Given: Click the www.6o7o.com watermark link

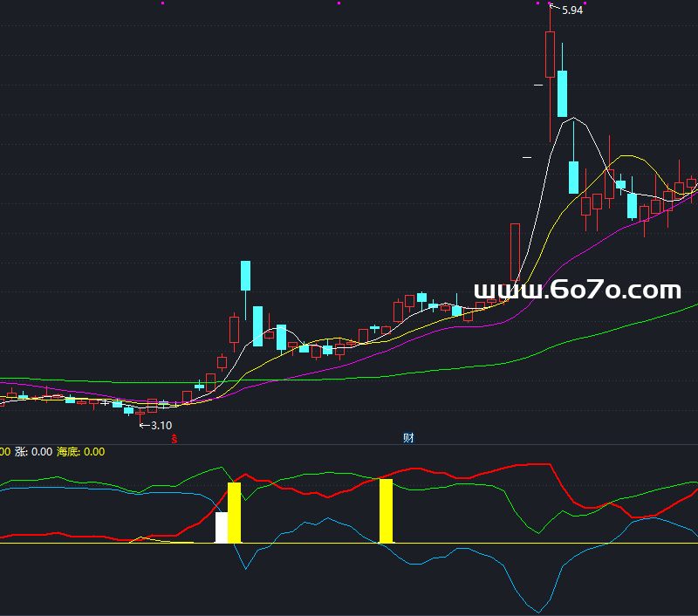Looking at the screenshot, I should pos(577,290).
